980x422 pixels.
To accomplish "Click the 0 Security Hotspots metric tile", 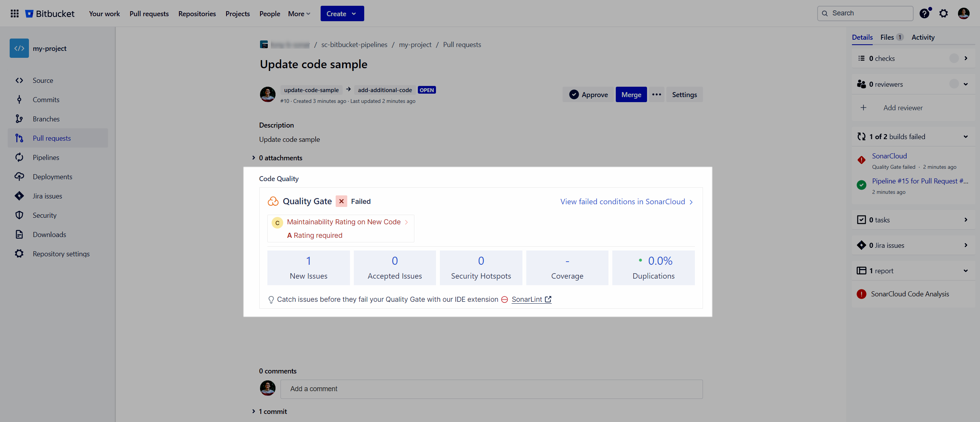I will (481, 268).
